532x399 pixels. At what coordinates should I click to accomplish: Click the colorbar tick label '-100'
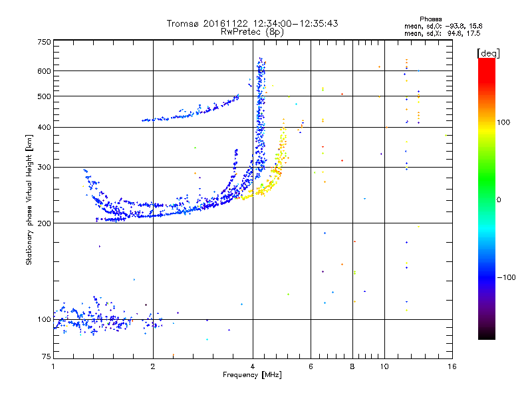tap(507, 277)
